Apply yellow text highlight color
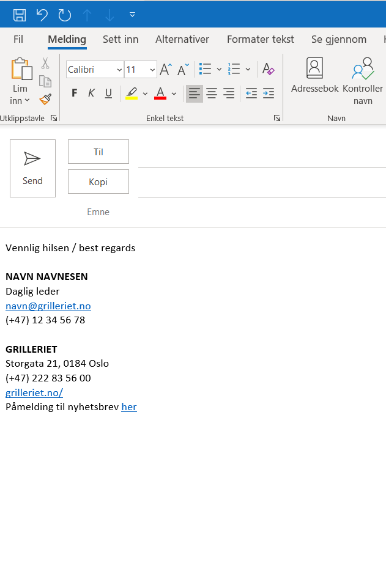Screen dimensions: 386x588 point(132,93)
